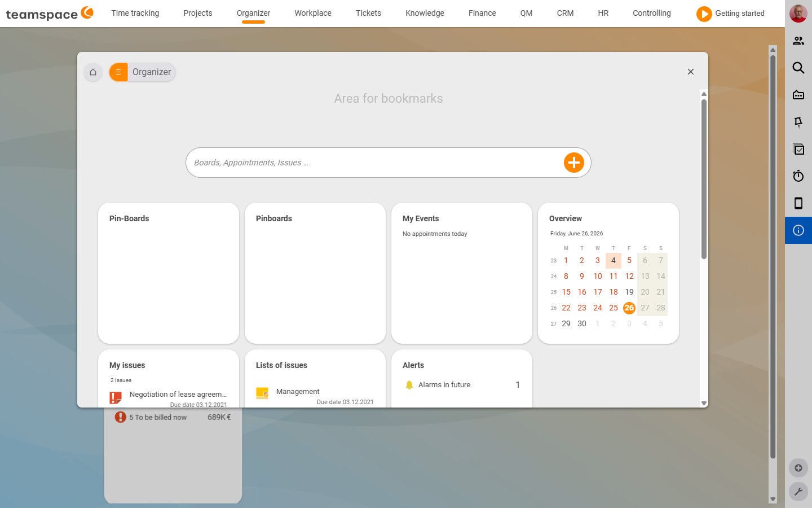Open the contacts people icon in sidebar
The image size is (812, 508).
coord(798,41)
